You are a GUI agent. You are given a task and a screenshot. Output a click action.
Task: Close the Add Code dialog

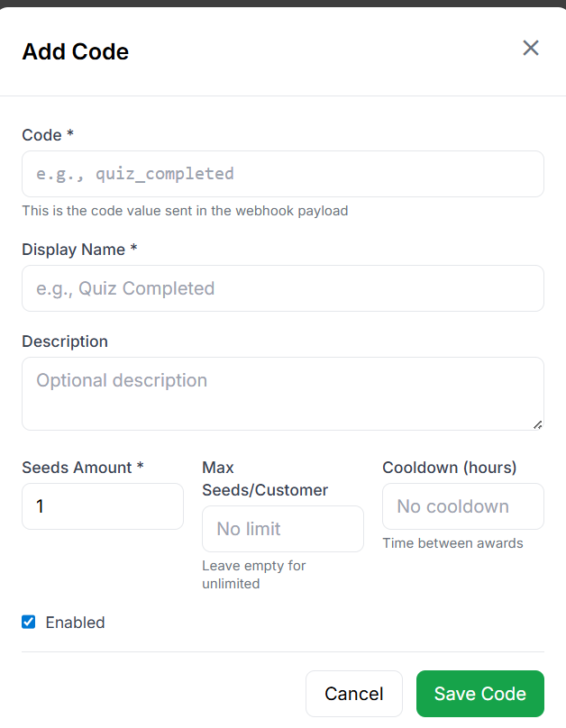531,49
